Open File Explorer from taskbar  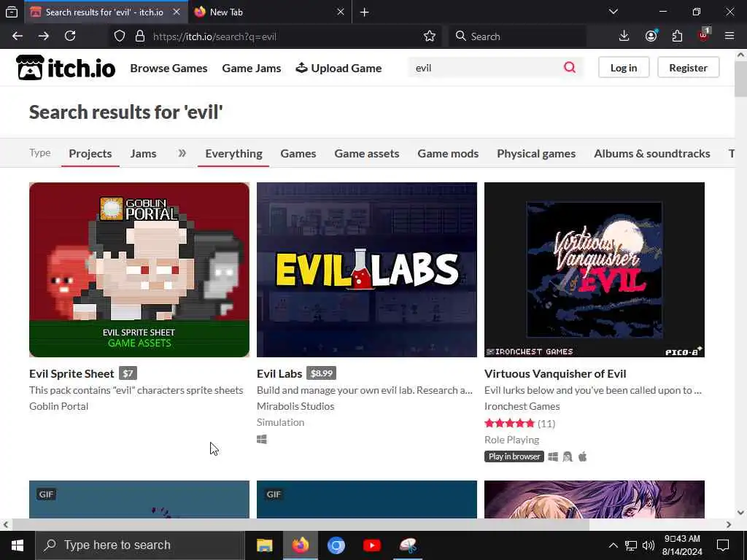pos(264,545)
